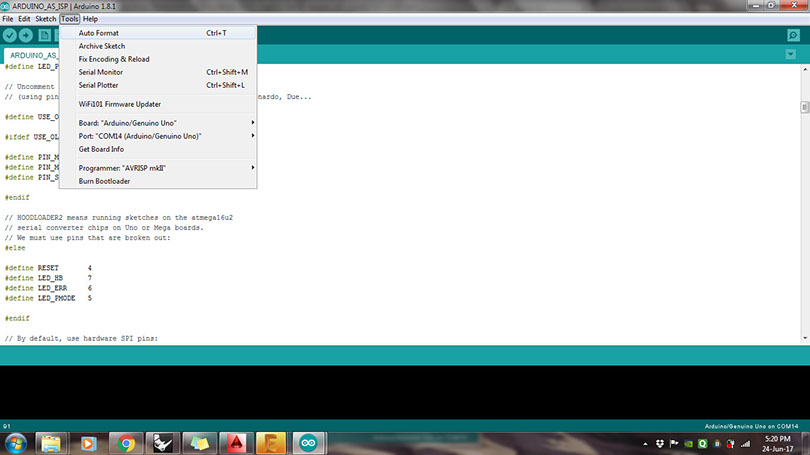Open the black-and-white pen taskbar application
This screenshot has height=455, width=810.
[x=163, y=444]
